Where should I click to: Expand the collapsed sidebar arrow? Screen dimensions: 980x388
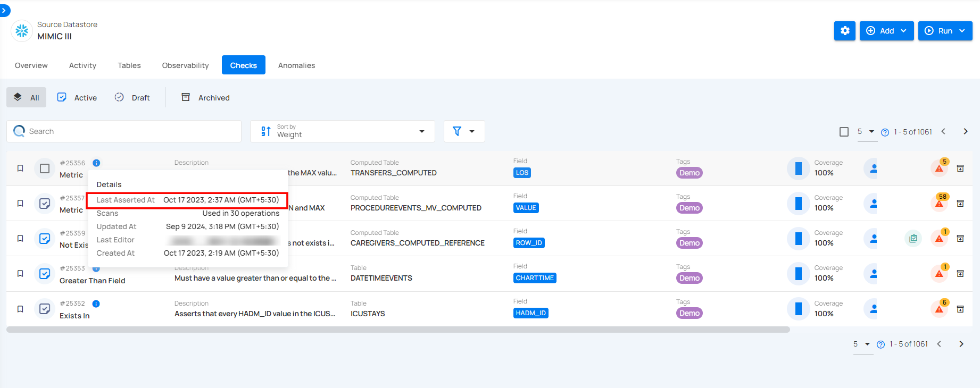coord(4,10)
